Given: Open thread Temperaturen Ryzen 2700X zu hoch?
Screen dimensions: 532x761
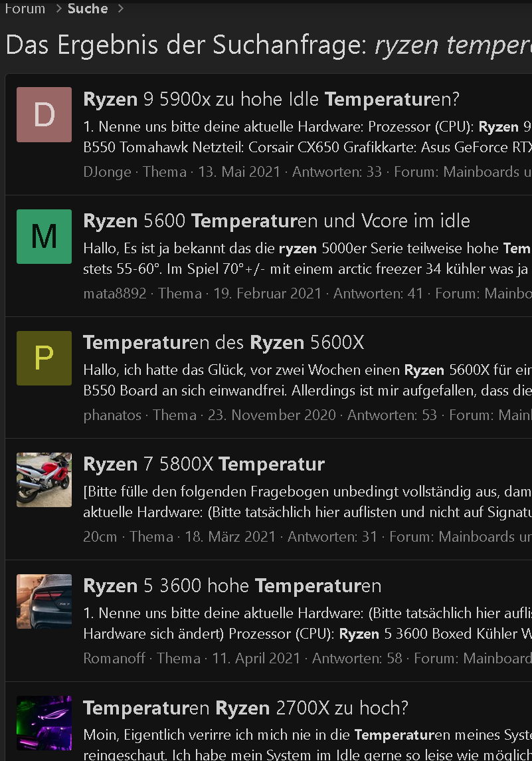Looking at the screenshot, I should coord(246,708).
